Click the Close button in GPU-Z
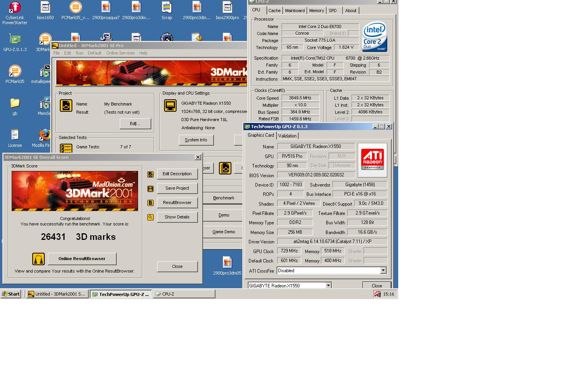The image size is (588, 368). [376, 285]
